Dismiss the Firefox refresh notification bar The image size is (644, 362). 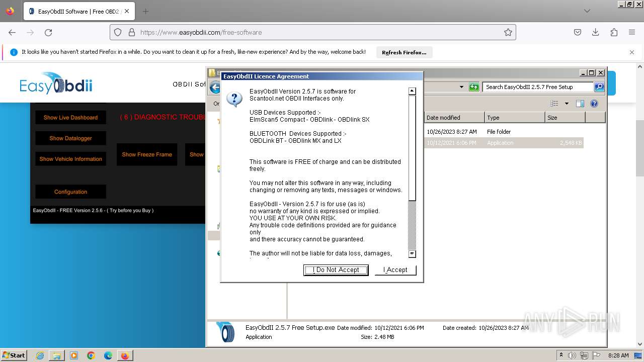coord(632,52)
